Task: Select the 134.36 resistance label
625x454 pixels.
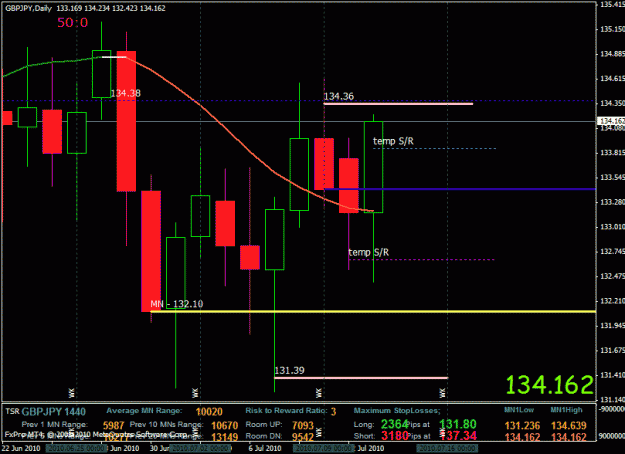Action: click(338, 96)
